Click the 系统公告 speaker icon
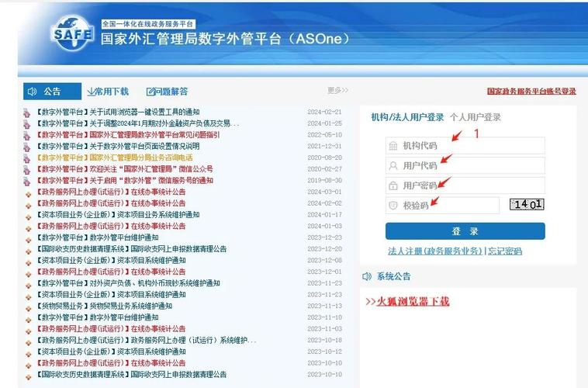This screenshot has width=588, height=388. click(367, 276)
